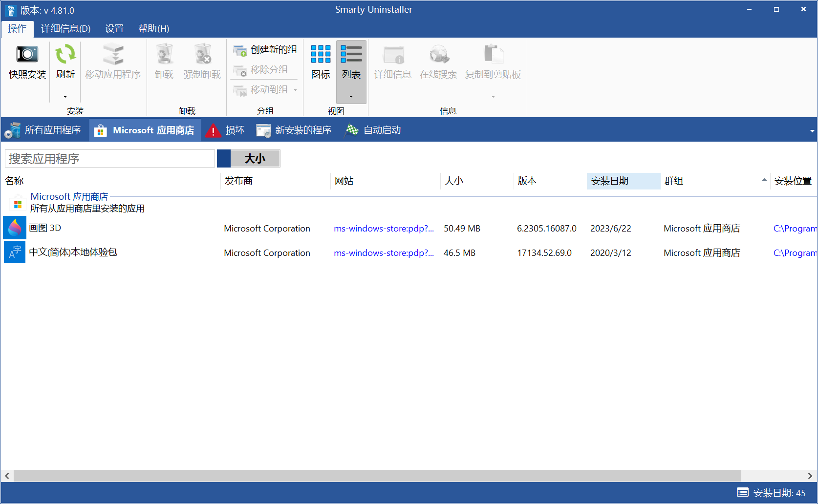Click the blue square beside 大小 button

224,159
